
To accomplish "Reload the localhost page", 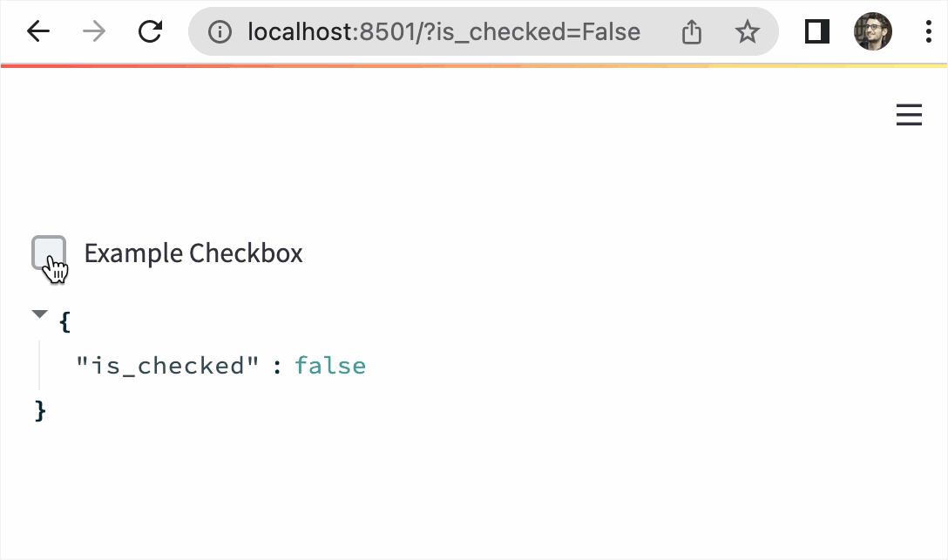I will [151, 32].
